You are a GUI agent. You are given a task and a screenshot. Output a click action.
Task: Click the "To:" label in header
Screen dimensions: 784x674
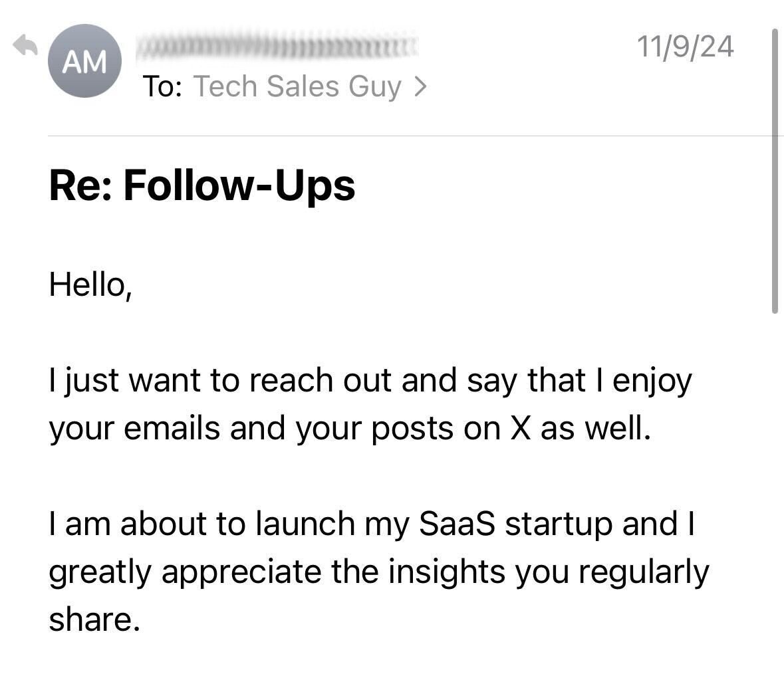pos(162,86)
